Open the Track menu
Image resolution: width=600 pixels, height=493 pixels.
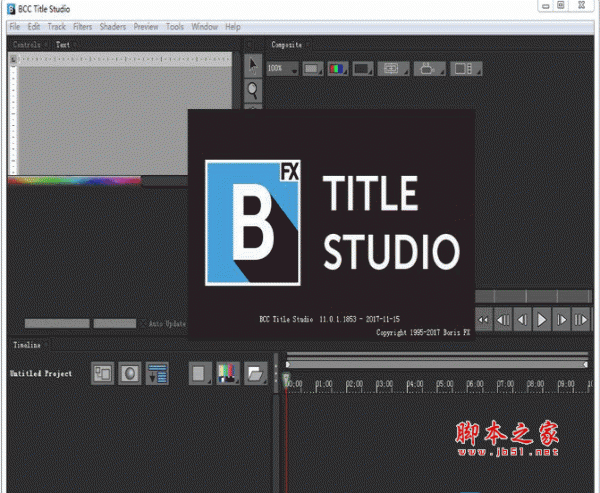click(57, 27)
